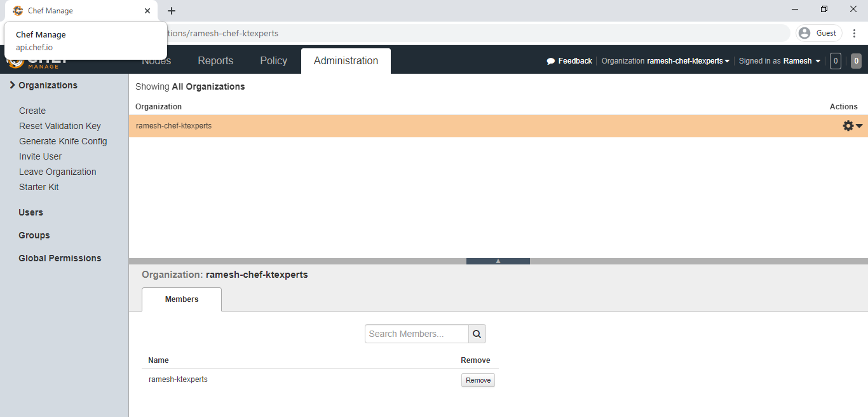Image resolution: width=868 pixels, height=417 pixels.
Task: Switch to the Policy tab
Action: (x=274, y=61)
